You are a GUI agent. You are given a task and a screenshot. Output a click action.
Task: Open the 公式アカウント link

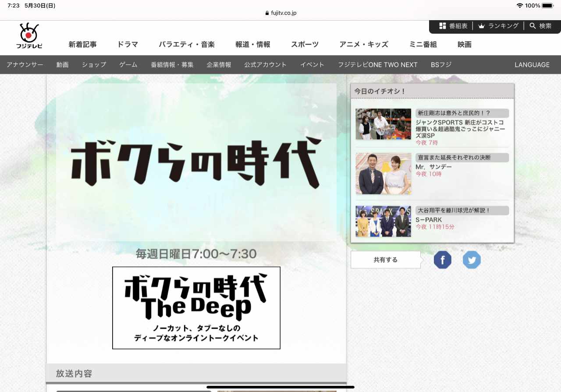click(x=266, y=65)
